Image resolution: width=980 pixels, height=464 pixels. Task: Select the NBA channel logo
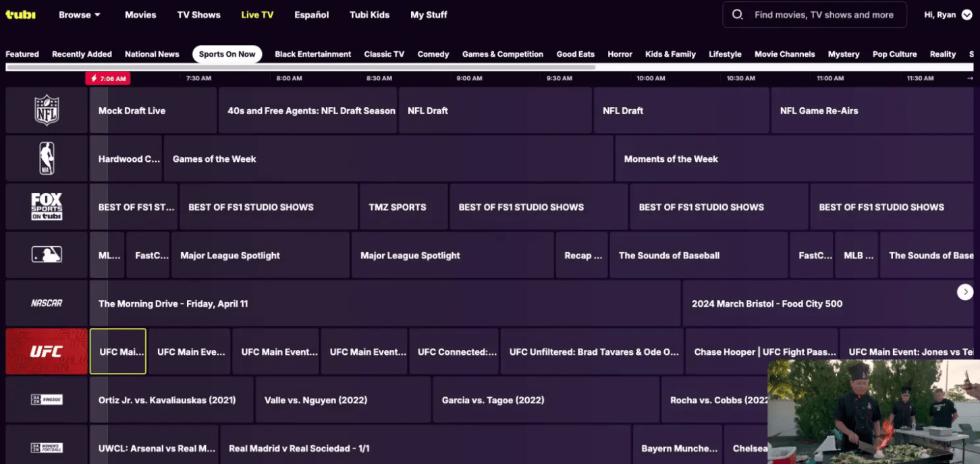point(47,158)
